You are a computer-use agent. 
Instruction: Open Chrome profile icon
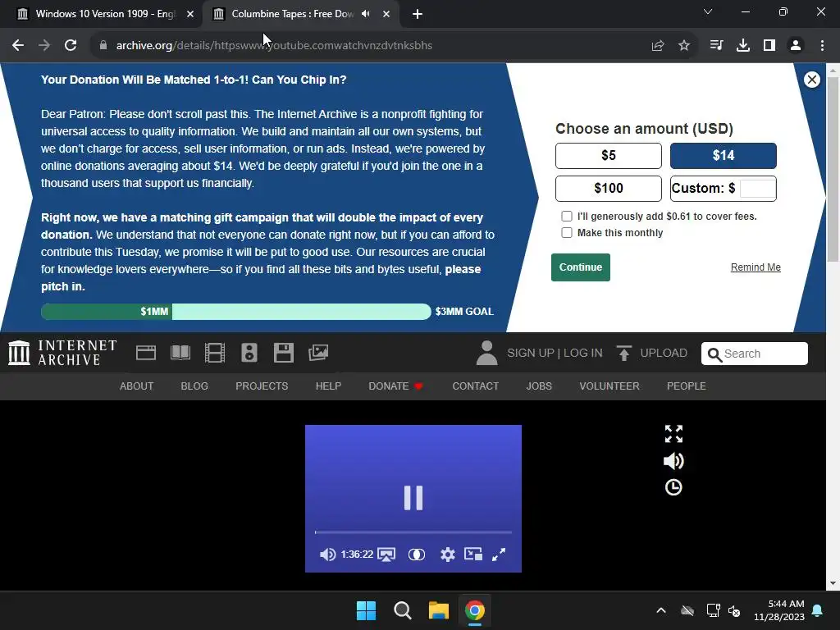tap(796, 46)
